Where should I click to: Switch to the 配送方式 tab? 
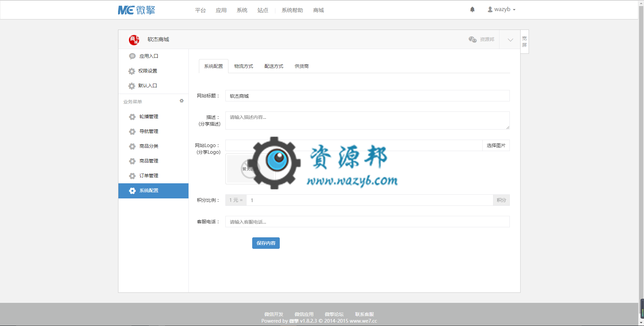pyautogui.click(x=274, y=66)
